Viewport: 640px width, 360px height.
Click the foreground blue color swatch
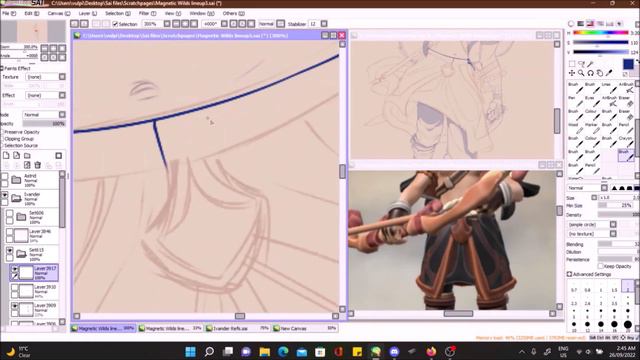tap(628, 64)
